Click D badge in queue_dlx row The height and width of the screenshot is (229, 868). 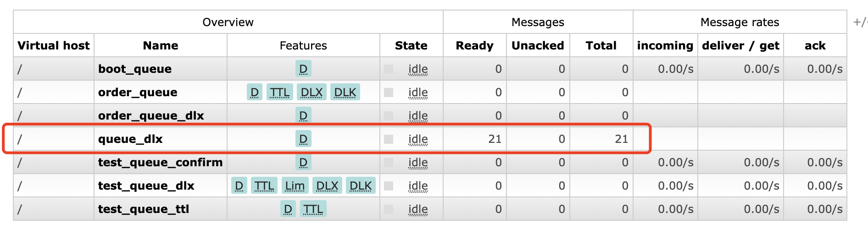[303, 139]
